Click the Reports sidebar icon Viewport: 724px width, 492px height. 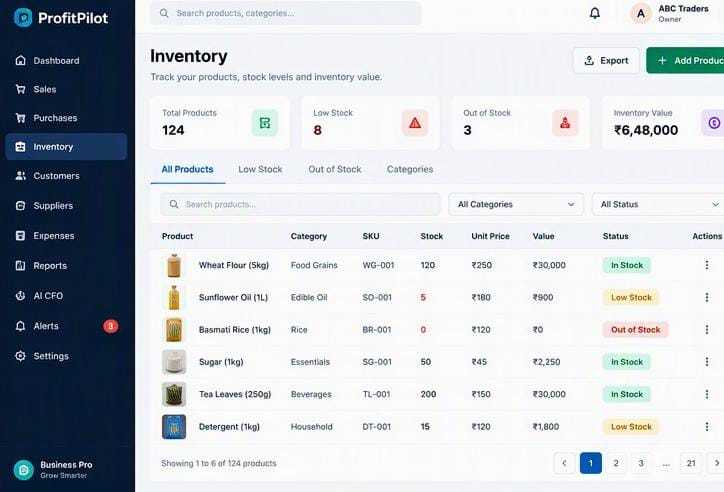click(20, 265)
